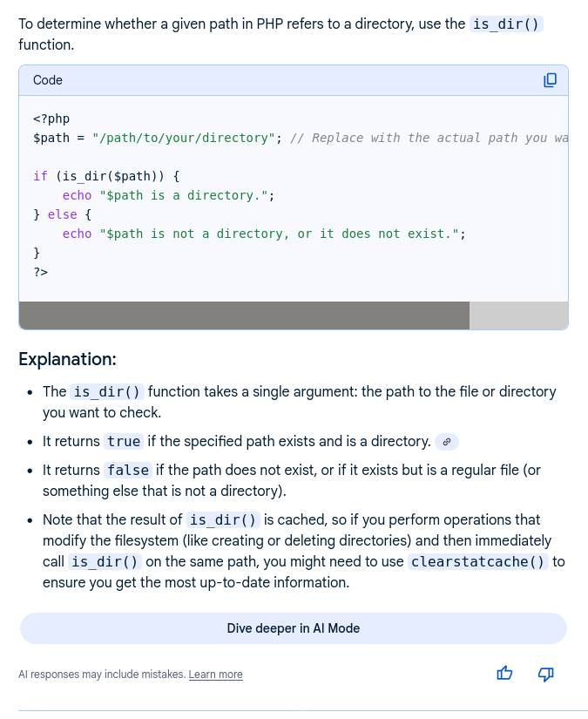Click the '<?php' opening tag line
Viewport: 588px width, 719px height.
[51, 119]
